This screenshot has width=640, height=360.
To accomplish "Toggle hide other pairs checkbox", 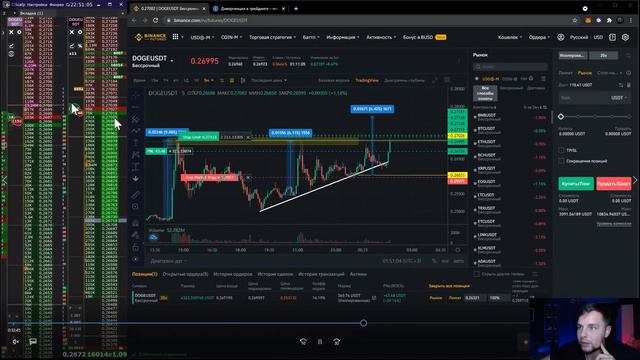I will pos(476,274).
